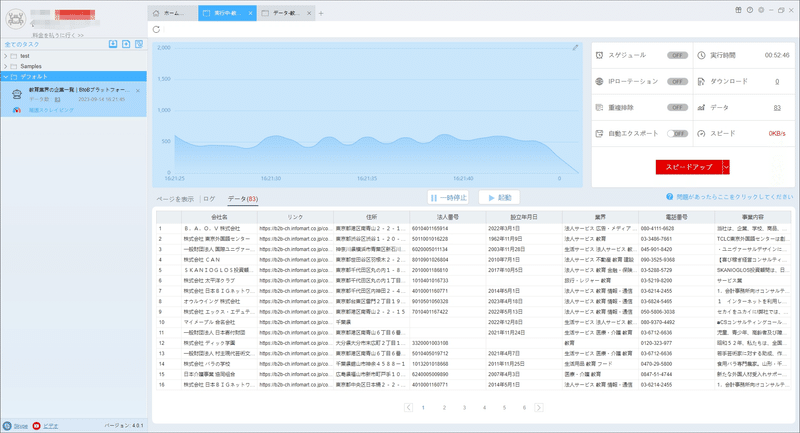Select the データ(83) tab
Viewport: 800px width, 433px height.
coord(243,199)
